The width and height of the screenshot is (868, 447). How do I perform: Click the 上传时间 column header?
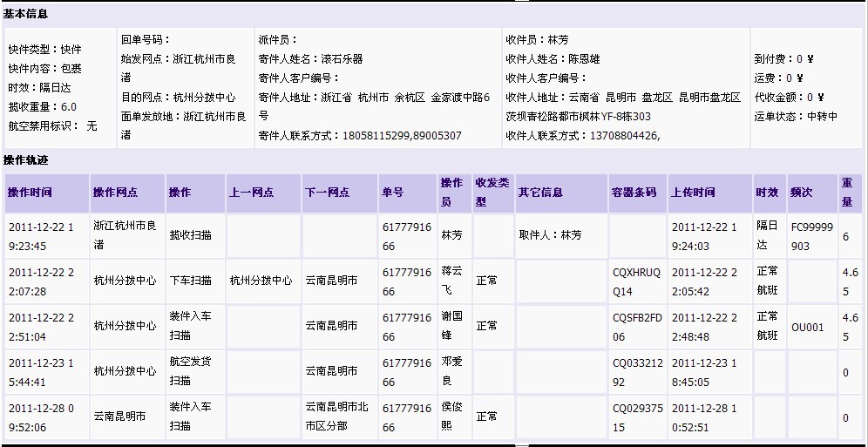709,193
